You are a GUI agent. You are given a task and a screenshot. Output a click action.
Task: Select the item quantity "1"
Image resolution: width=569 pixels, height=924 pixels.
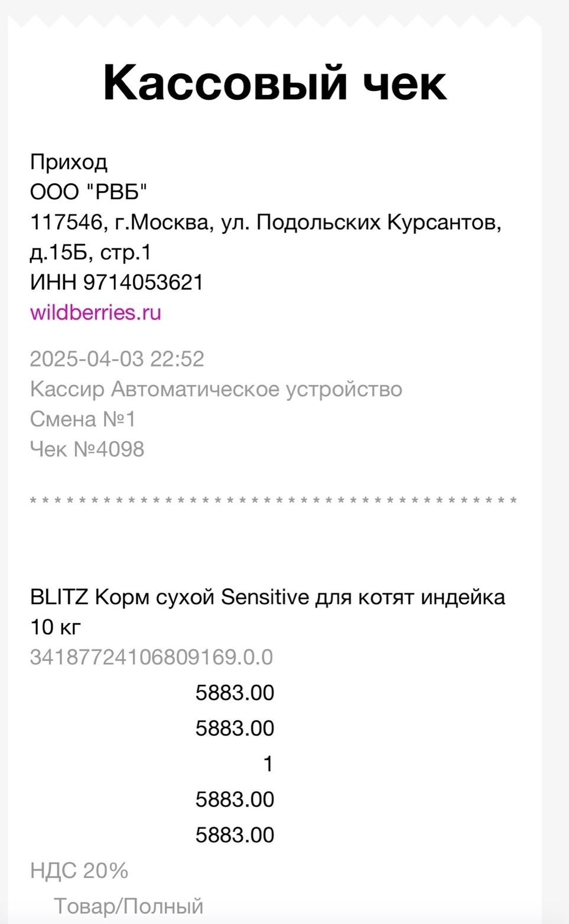(x=268, y=764)
